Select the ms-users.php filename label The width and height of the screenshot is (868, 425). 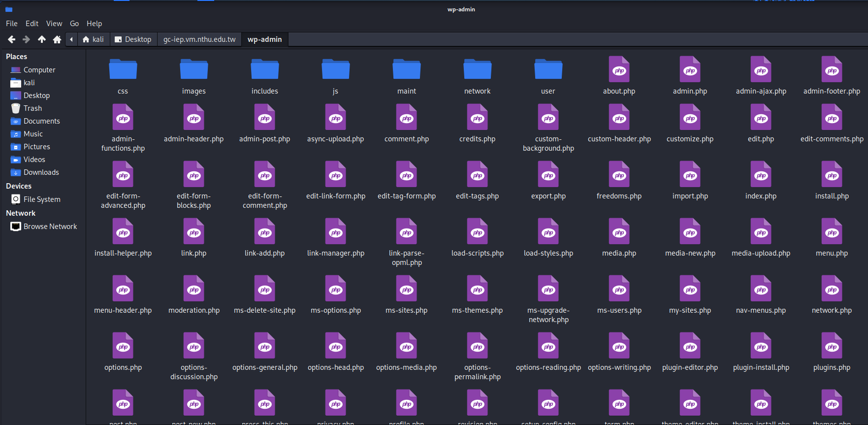(619, 310)
